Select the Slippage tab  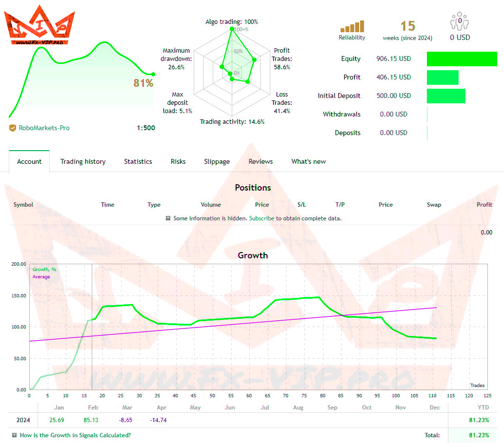[217, 162]
